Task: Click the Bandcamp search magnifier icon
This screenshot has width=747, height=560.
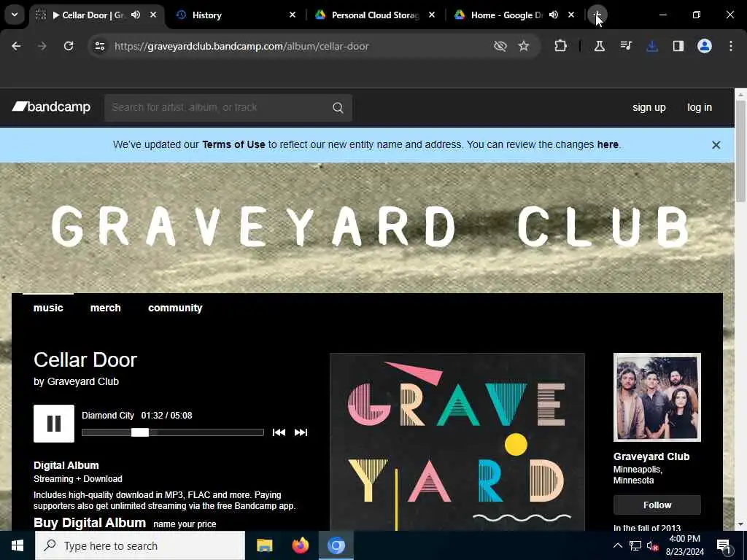Action: tap(338, 108)
